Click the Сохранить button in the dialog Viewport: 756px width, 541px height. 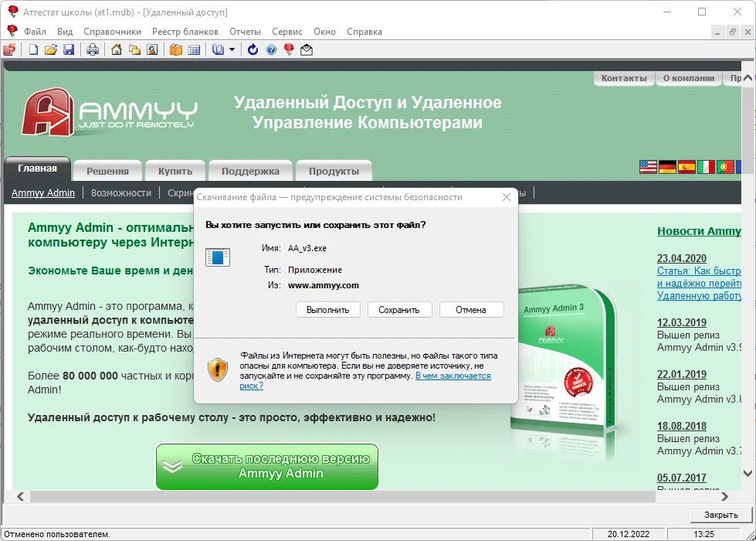399,310
